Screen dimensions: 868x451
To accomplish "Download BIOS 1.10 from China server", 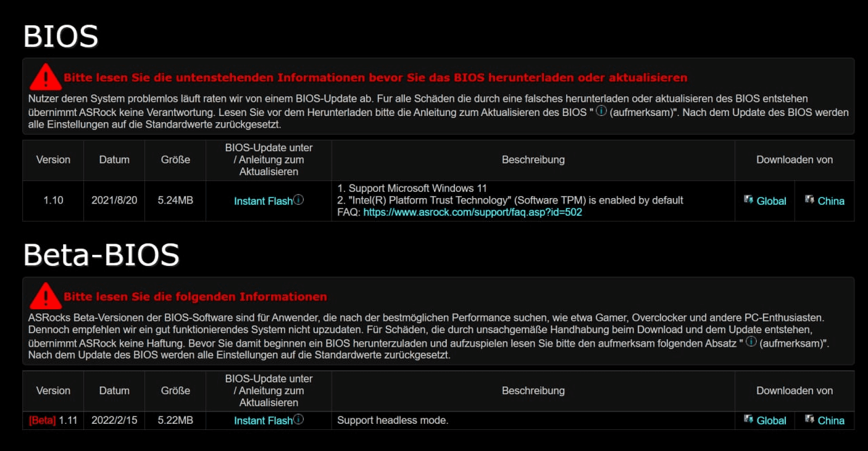I will point(831,201).
